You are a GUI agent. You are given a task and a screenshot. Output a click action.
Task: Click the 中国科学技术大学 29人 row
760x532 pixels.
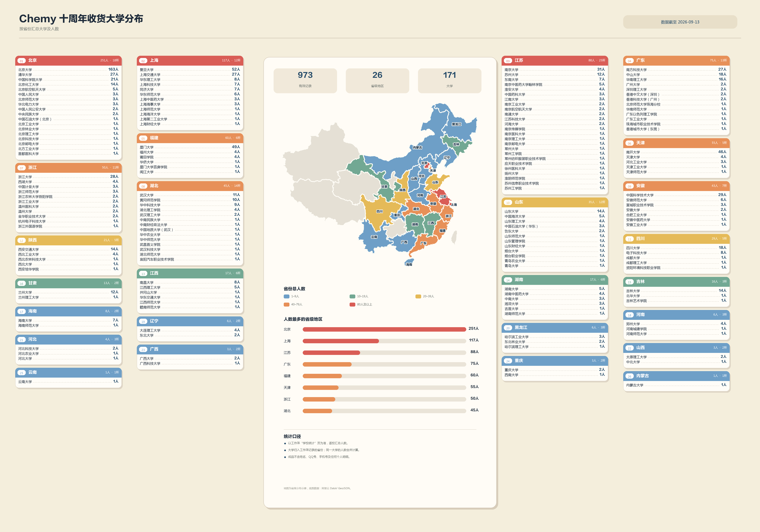676,195
